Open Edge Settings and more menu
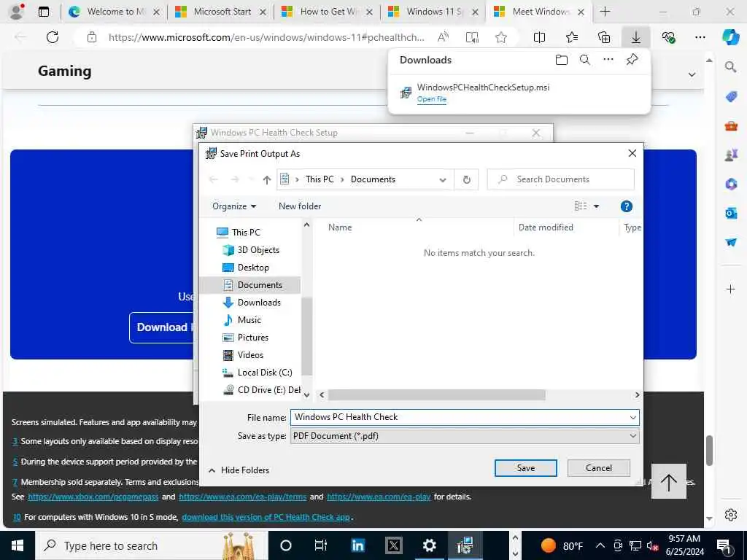Viewport: 747px width, 560px height. pos(700,37)
